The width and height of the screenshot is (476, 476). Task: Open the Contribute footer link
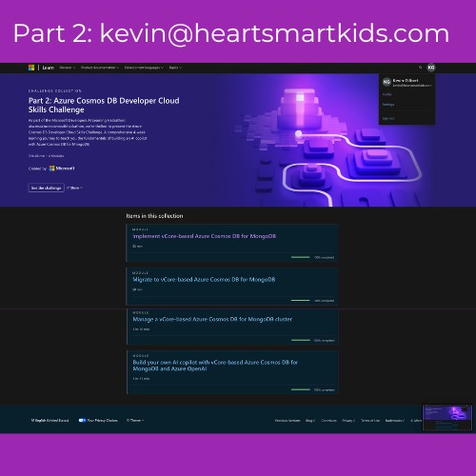(328, 421)
